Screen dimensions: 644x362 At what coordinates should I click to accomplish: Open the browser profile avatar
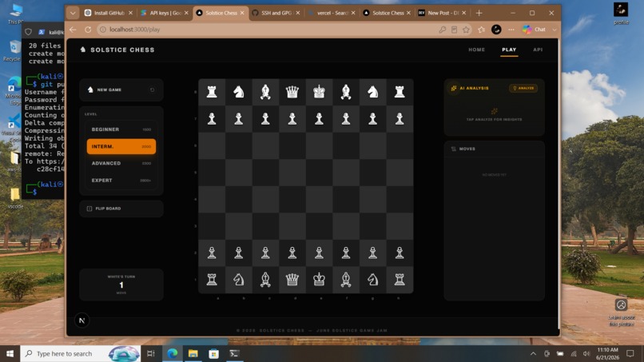pyautogui.click(x=496, y=30)
